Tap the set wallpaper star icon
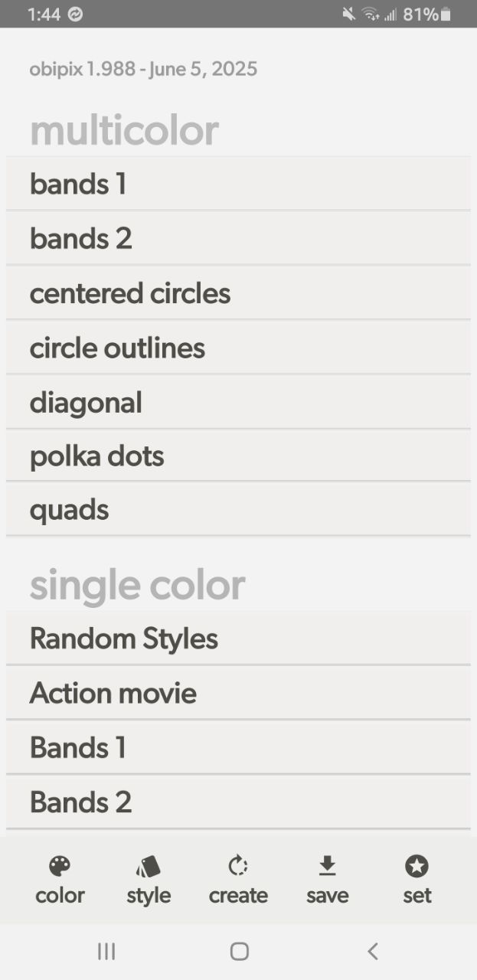The image size is (477, 980). [417, 866]
